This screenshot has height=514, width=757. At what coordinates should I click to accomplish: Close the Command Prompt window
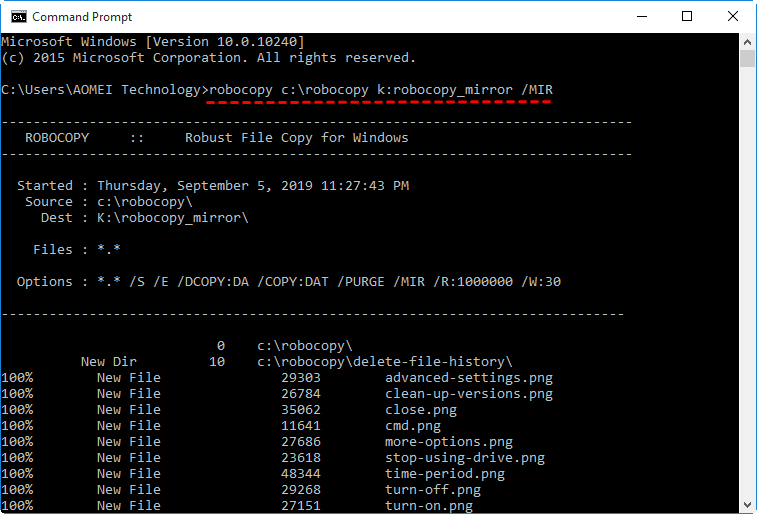[x=732, y=16]
